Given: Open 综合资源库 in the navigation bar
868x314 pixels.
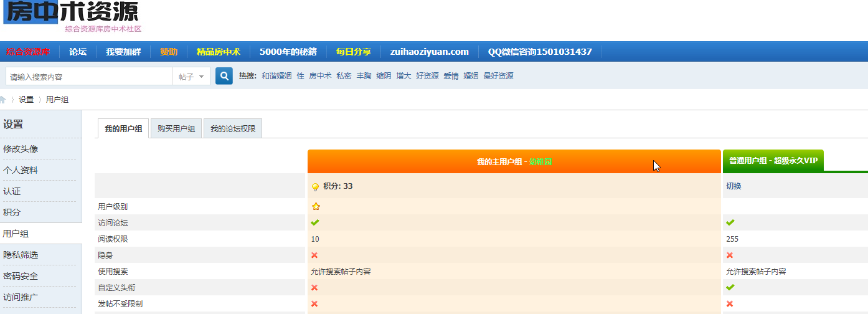Looking at the screenshot, I should pyautogui.click(x=28, y=52).
